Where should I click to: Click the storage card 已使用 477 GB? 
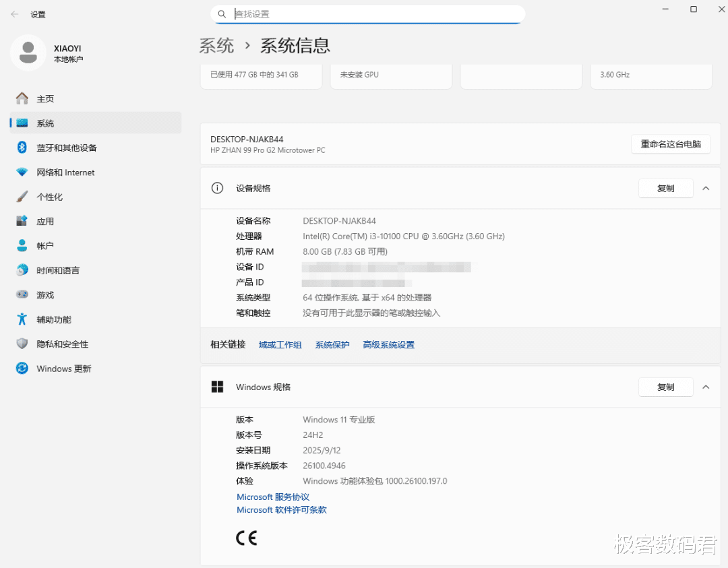click(261, 76)
